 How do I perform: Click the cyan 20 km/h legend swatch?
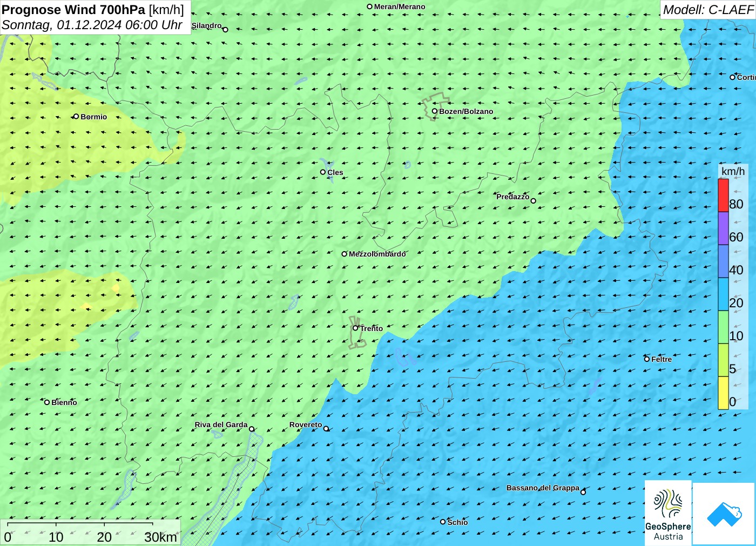tap(723, 294)
